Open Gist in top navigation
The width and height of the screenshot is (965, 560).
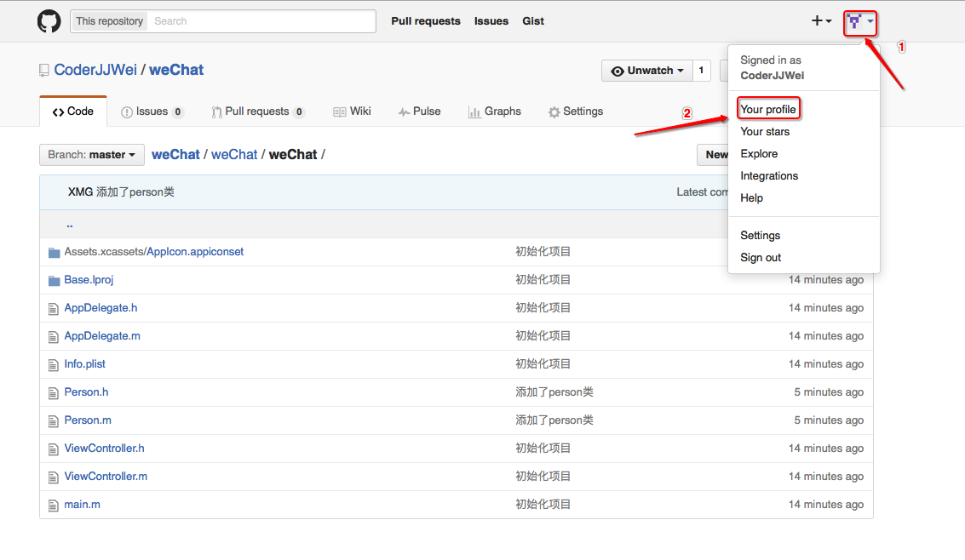coord(533,21)
